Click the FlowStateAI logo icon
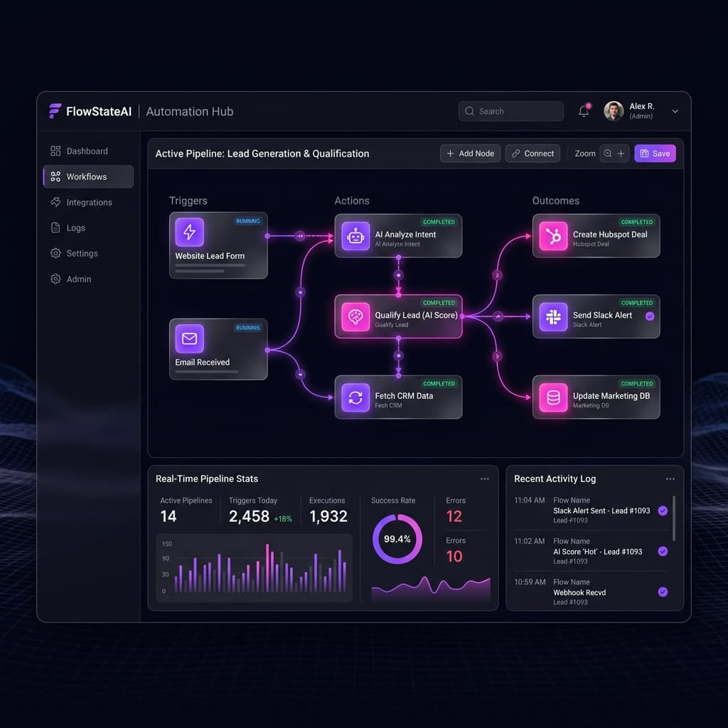This screenshot has height=728, width=728. 55,111
